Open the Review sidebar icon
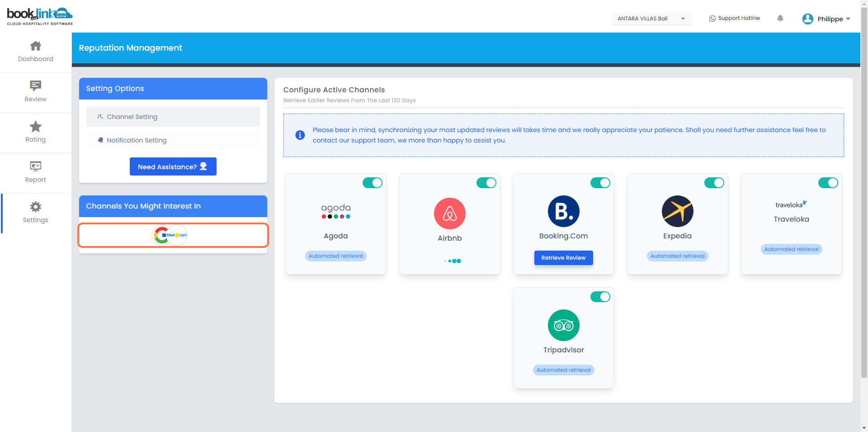 pos(36,85)
